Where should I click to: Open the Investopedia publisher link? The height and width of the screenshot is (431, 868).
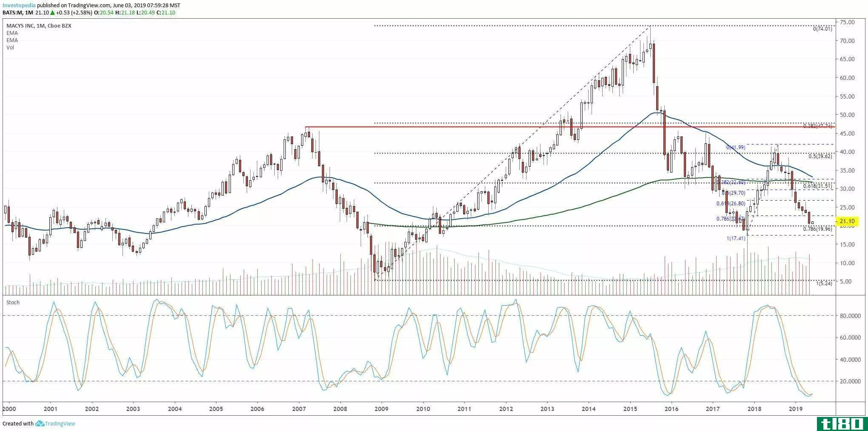pos(19,6)
